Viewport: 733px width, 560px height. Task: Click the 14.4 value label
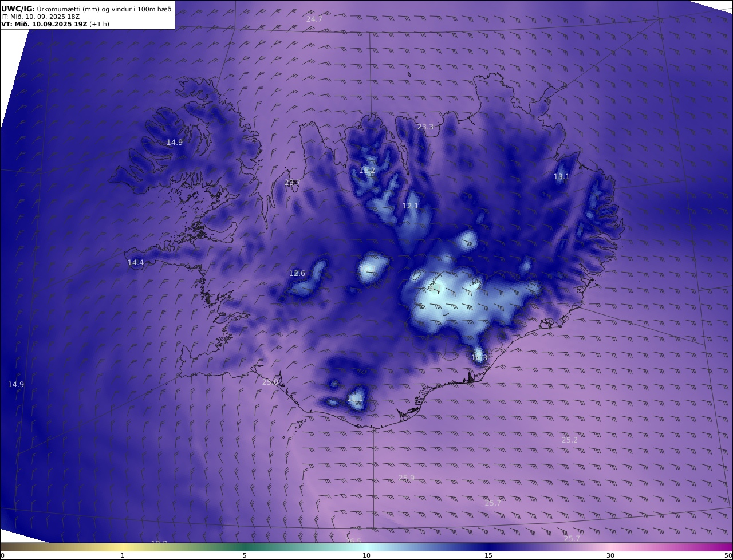[136, 262]
